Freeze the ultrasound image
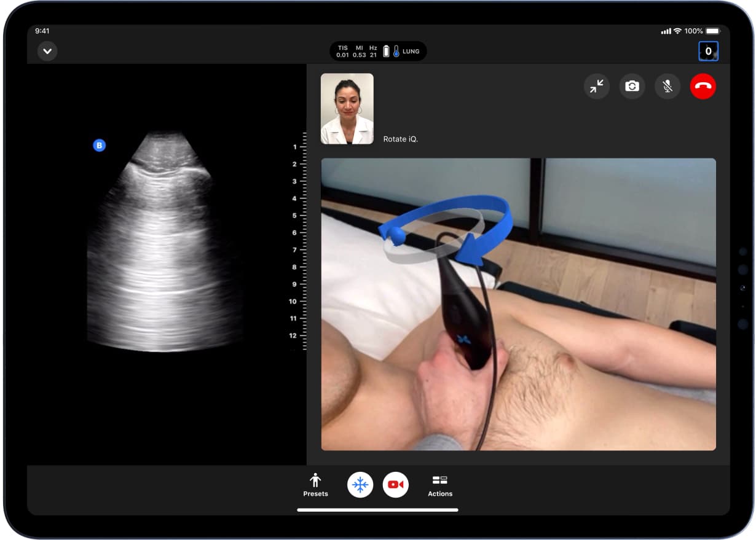The image size is (756, 540). [360, 485]
